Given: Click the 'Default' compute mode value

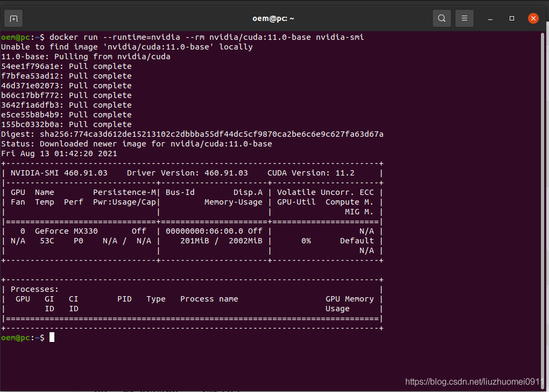Looking at the screenshot, I should [x=357, y=241].
